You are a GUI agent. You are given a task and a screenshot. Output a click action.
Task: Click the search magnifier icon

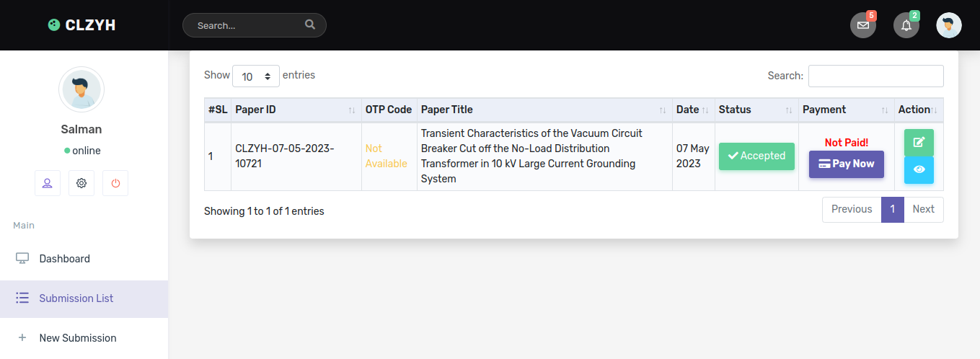310,25
